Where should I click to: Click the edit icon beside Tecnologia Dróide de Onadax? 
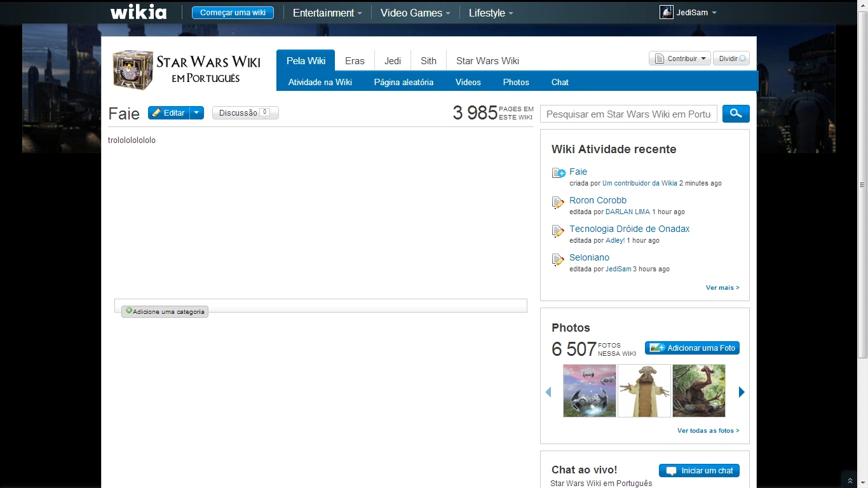tap(559, 231)
